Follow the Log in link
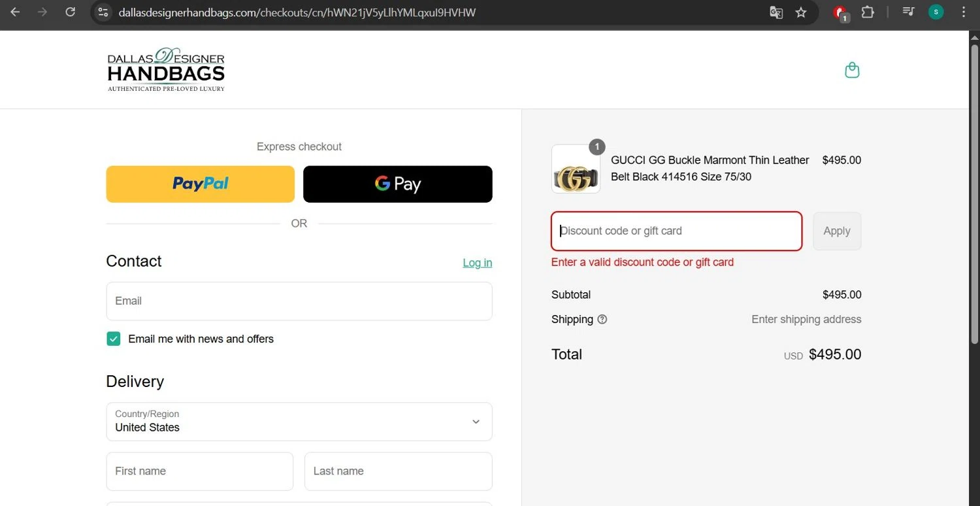 click(x=478, y=263)
